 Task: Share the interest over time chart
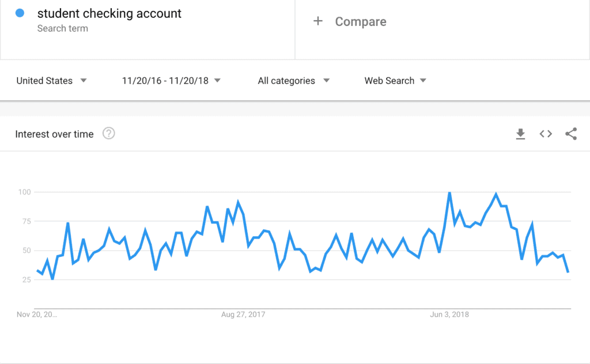tap(571, 134)
